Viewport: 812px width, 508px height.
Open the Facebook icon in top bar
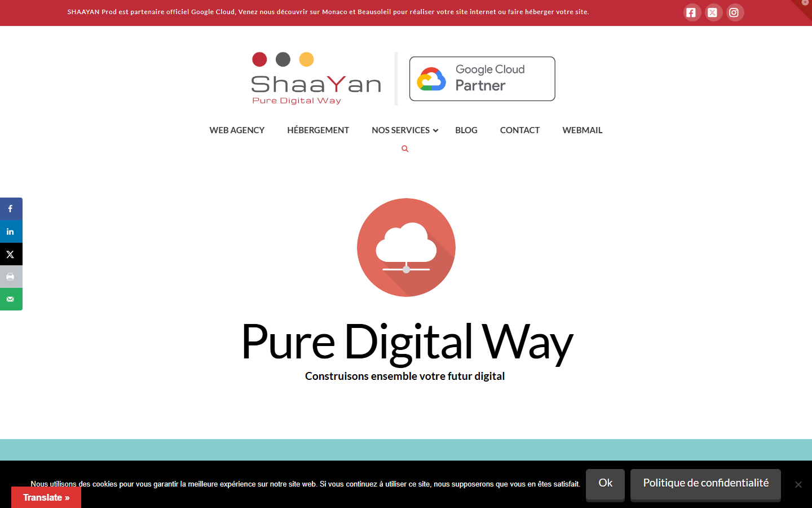(692, 12)
